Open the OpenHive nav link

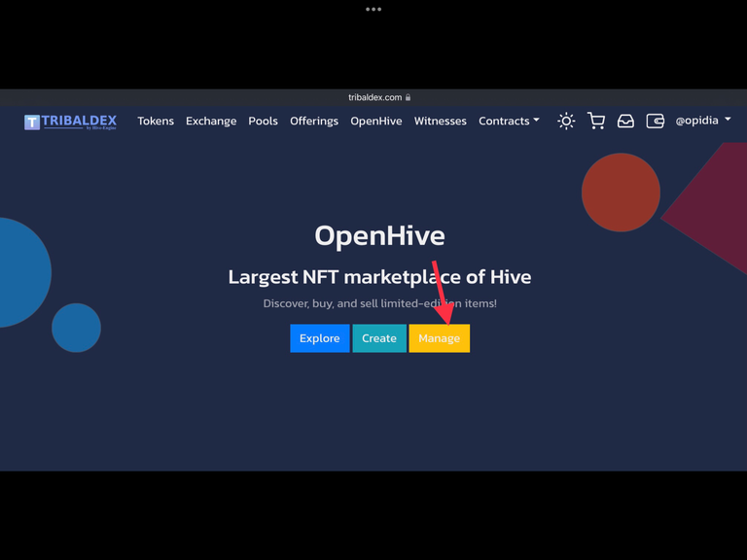click(x=376, y=121)
